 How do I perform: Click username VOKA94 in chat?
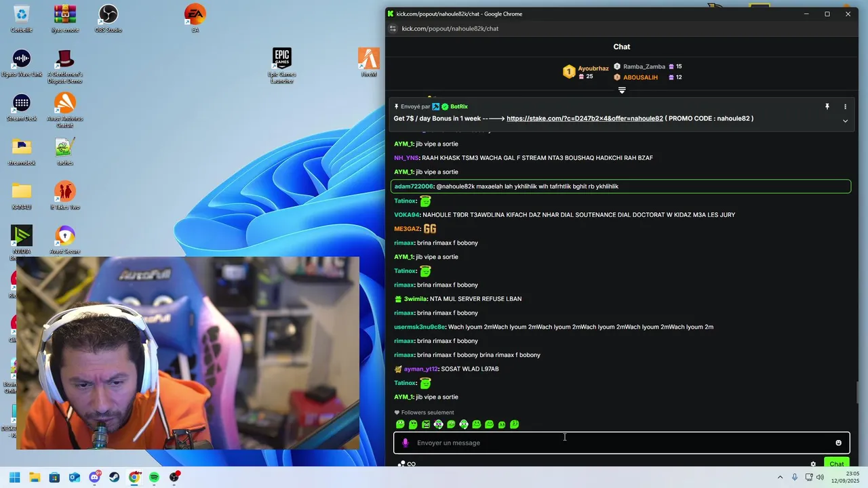pyautogui.click(x=407, y=215)
